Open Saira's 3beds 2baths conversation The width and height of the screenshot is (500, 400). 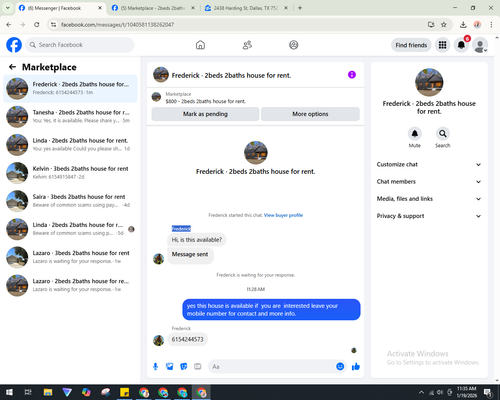(x=70, y=201)
